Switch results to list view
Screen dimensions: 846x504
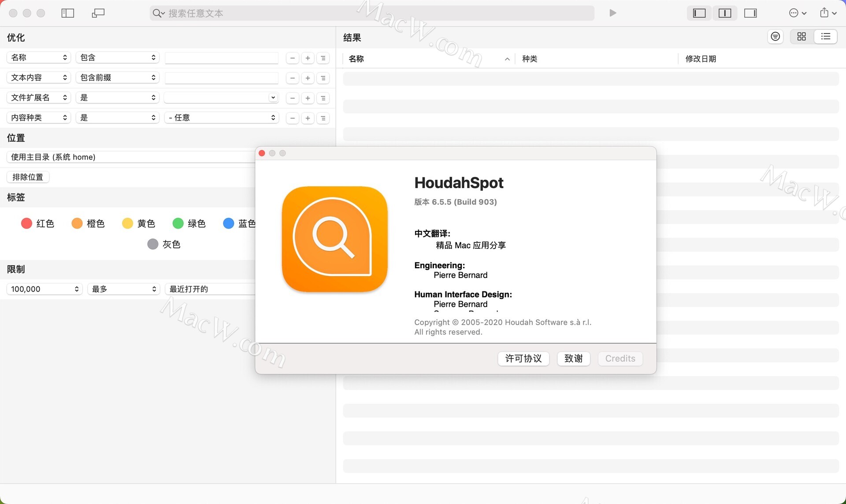click(x=826, y=37)
